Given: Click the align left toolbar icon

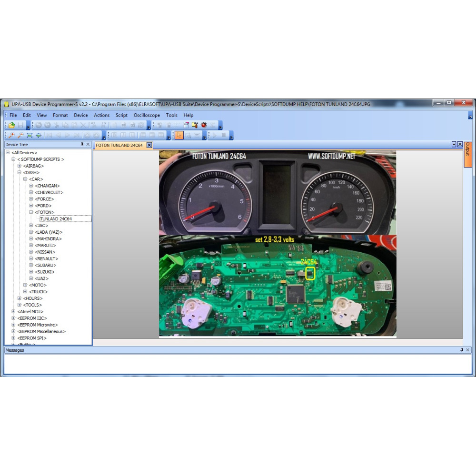Looking at the screenshot, I should coord(143,135).
